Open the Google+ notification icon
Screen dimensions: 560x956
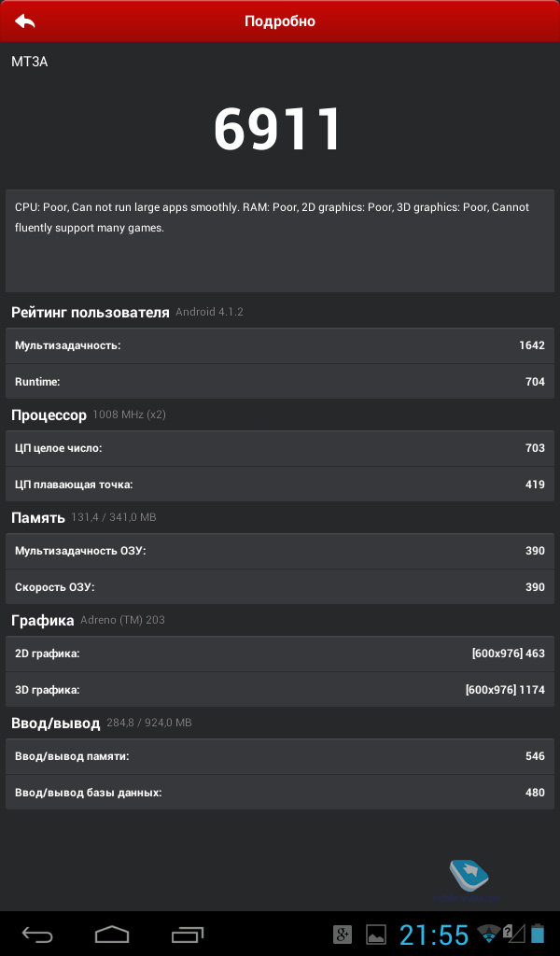[x=343, y=935]
